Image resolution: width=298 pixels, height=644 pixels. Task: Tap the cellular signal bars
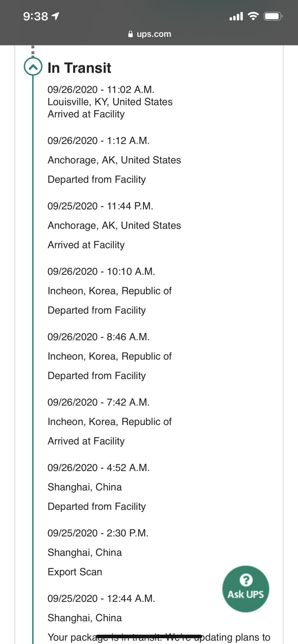pos(236,16)
